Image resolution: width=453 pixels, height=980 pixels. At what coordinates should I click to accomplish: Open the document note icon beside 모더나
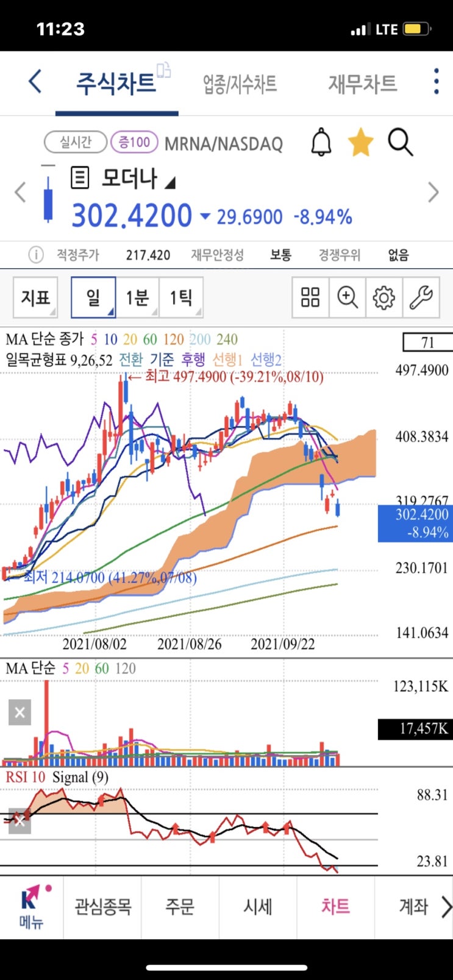(80, 178)
